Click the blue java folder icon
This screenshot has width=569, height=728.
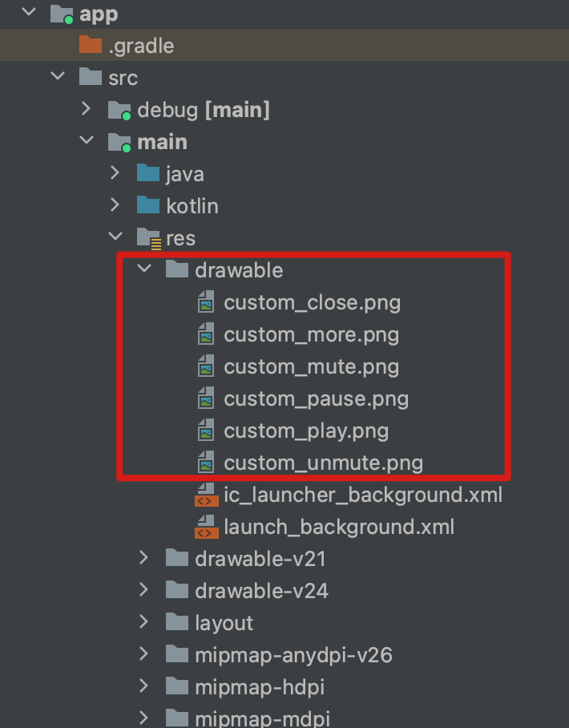(148, 174)
